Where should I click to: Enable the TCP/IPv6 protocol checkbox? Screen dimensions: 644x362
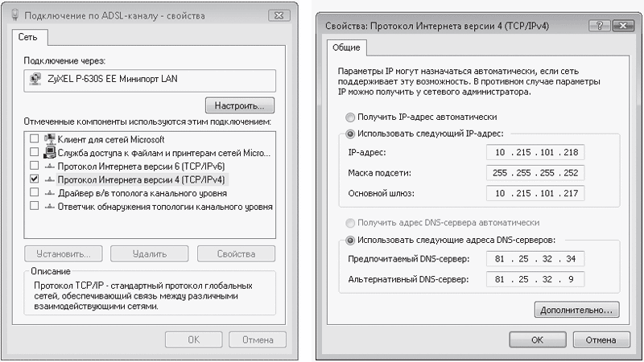(34, 166)
